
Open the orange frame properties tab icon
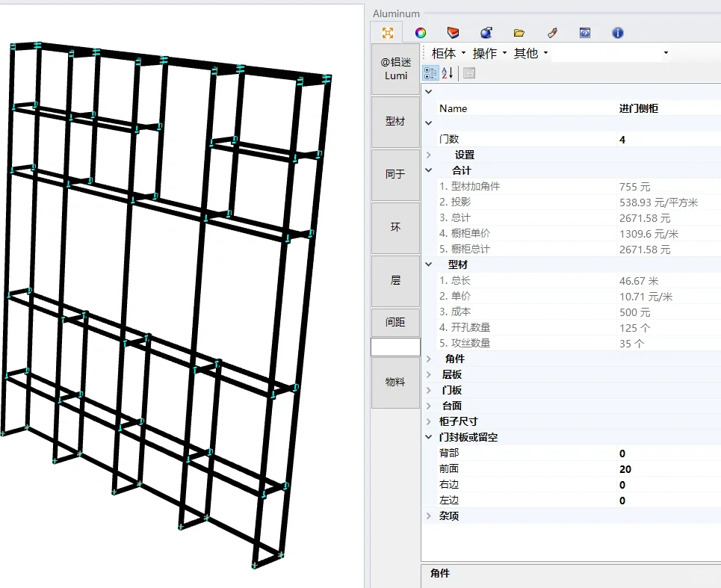pos(388,33)
